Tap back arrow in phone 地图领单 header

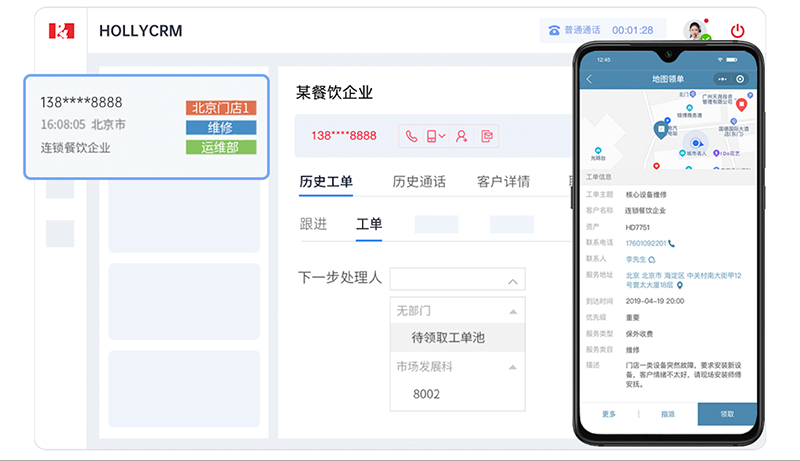coord(590,79)
